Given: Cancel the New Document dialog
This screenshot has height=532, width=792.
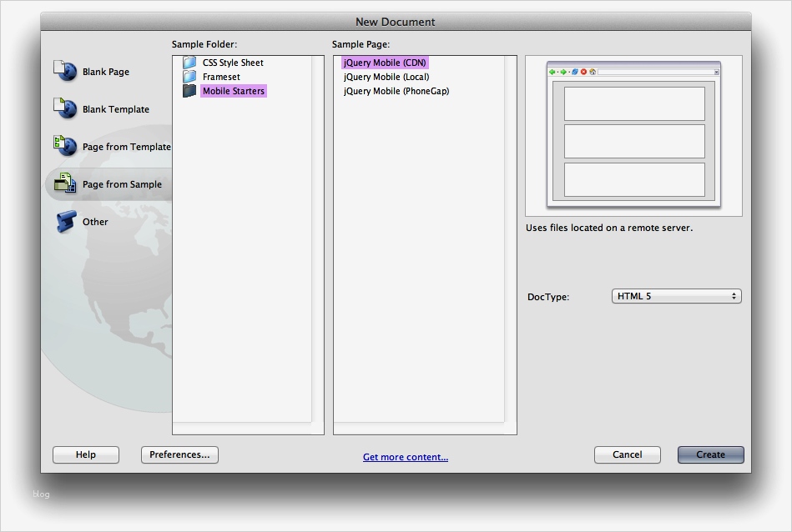Looking at the screenshot, I should coord(628,454).
